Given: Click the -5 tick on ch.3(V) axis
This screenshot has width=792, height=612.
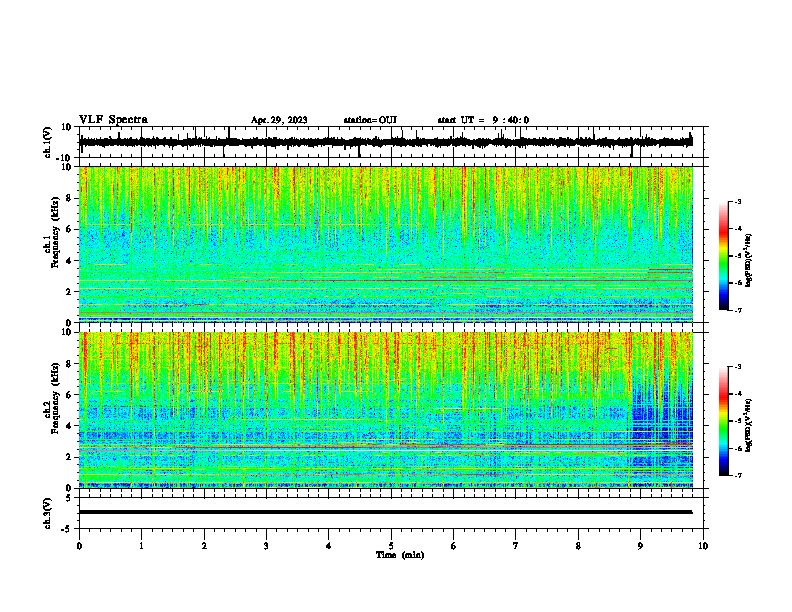Looking at the screenshot, I should click(x=67, y=529).
